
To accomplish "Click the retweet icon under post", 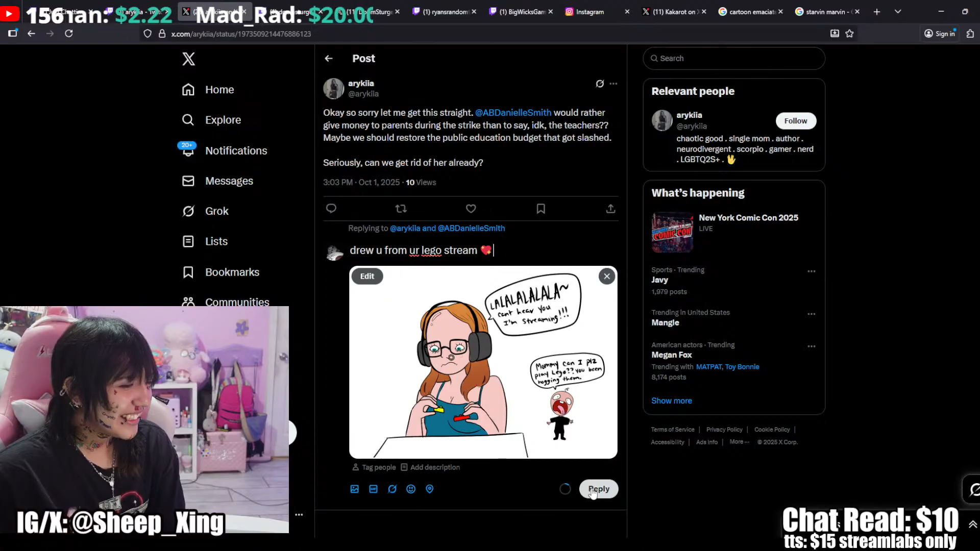I will (401, 209).
